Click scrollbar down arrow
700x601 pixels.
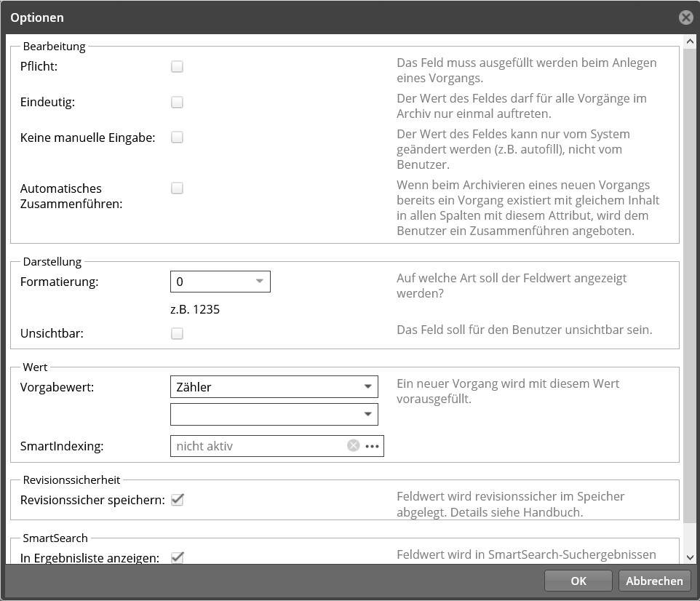[x=690, y=557]
